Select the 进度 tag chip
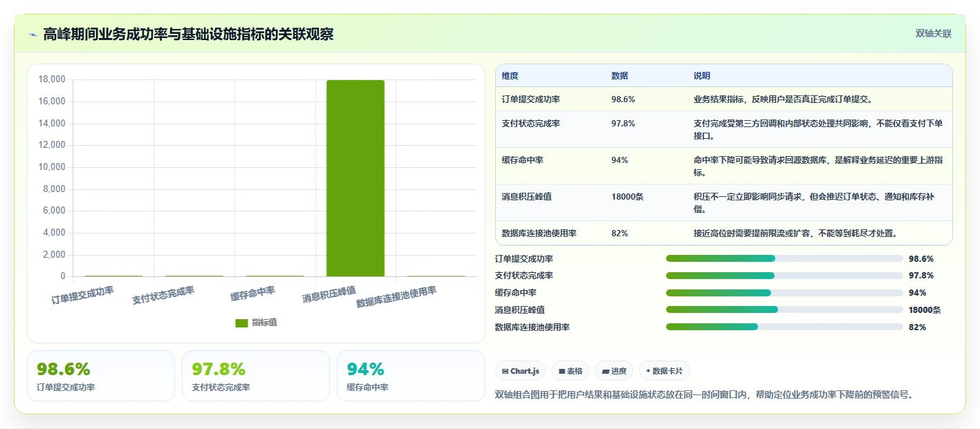980x429 pixels. tap(614, 371)
